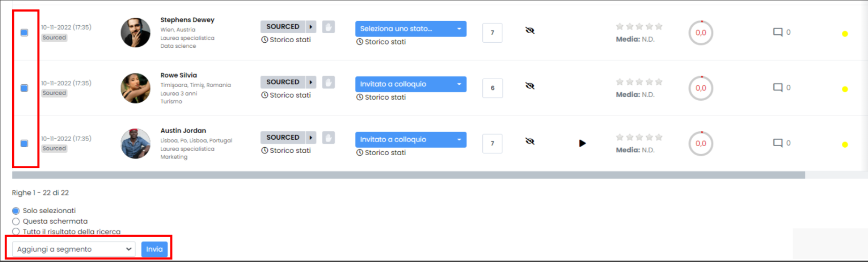Toggle hidden-eye icon for Stephens Dewey

pos(530,31)
